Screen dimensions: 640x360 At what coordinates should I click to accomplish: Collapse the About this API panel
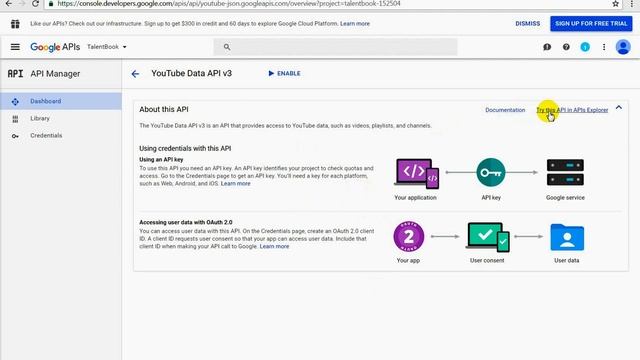pyautogui.click(x=619, y=108)
